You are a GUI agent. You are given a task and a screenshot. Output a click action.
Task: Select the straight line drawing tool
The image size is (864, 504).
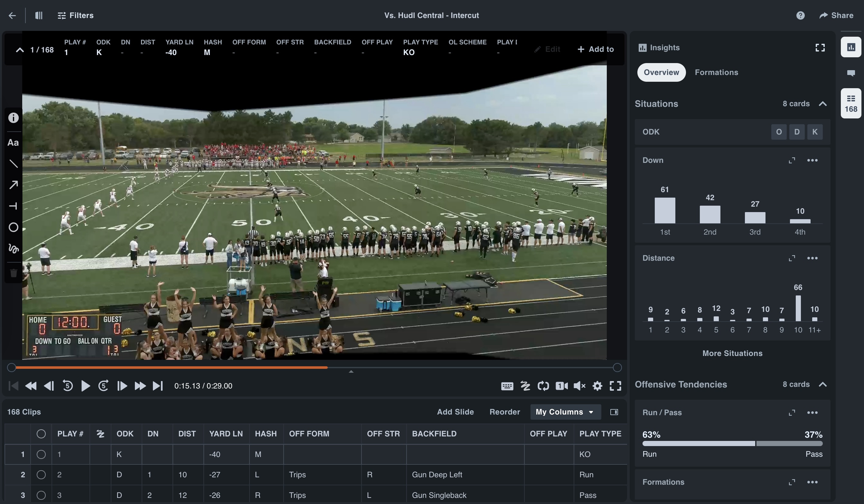click(x=14, y=164)
